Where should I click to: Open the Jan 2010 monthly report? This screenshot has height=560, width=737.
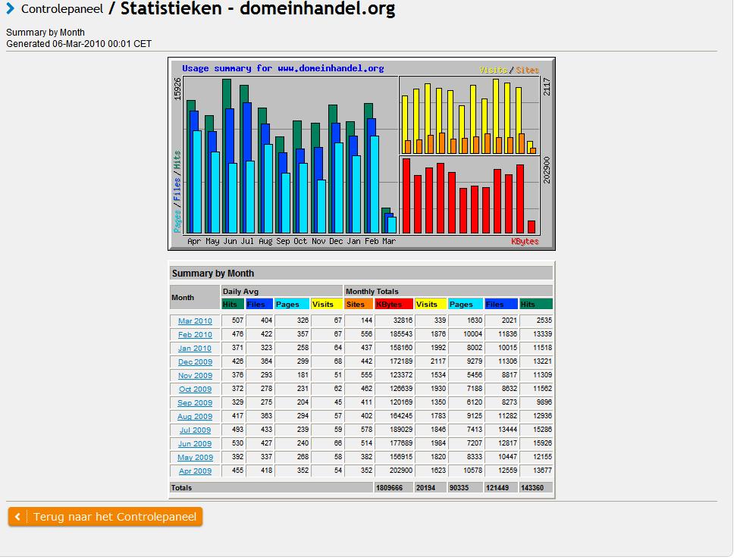point(195,348)
